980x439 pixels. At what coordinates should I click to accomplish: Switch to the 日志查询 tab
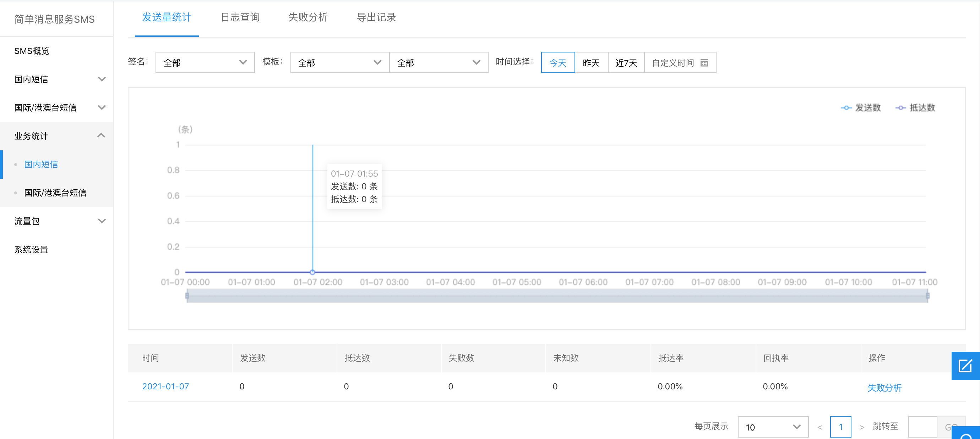[240, 17]
